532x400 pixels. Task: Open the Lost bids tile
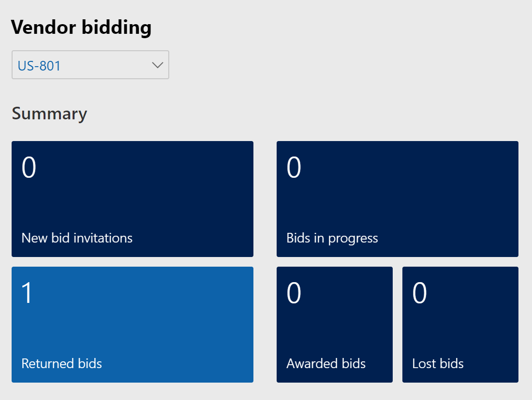(x=460, y=325)
